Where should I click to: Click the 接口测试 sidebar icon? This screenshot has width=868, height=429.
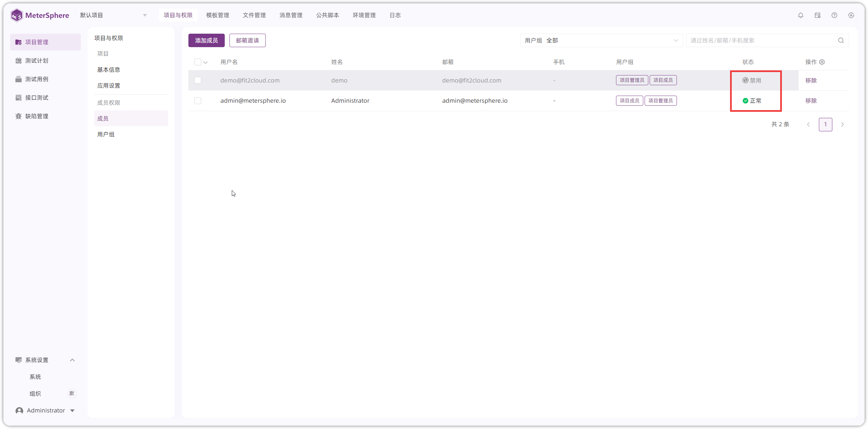pyautogui.click(x=19, y=98)
